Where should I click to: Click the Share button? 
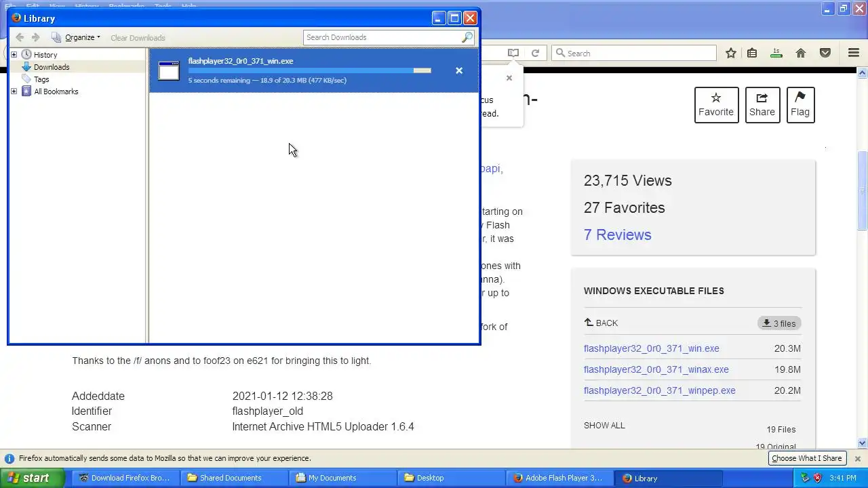click(762, 105)
